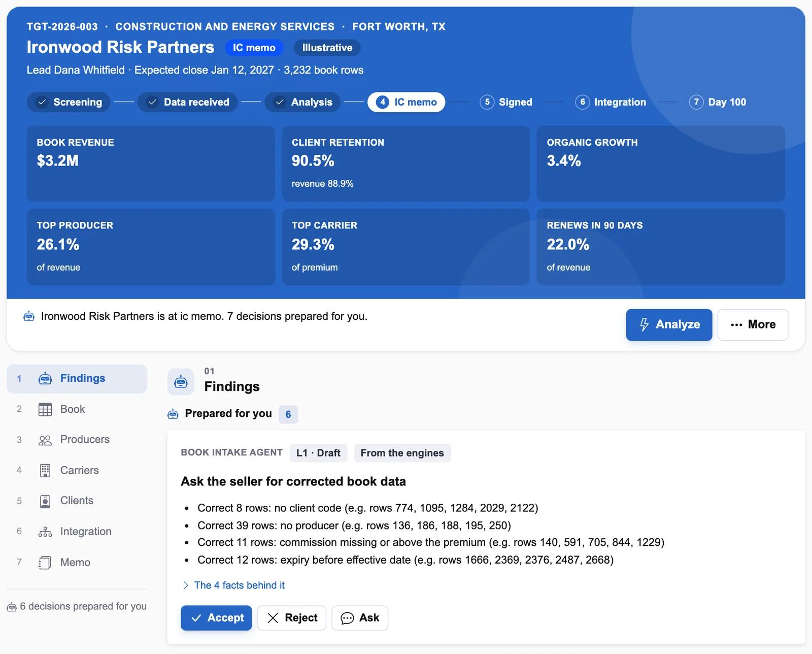Image resolution: width=812 pixels, height=654 pixels.
Task: Click the Renews in 90 Days card
Action: coord(661,247)
